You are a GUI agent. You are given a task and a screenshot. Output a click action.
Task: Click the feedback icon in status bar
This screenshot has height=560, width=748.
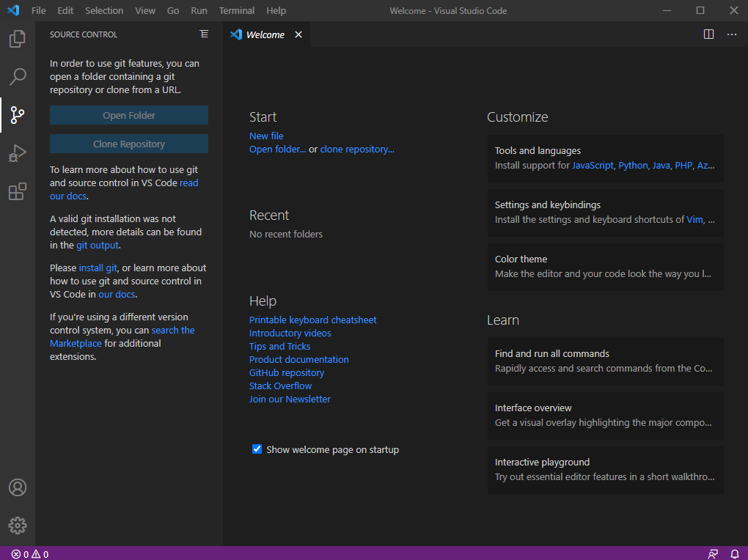[713, 554]
